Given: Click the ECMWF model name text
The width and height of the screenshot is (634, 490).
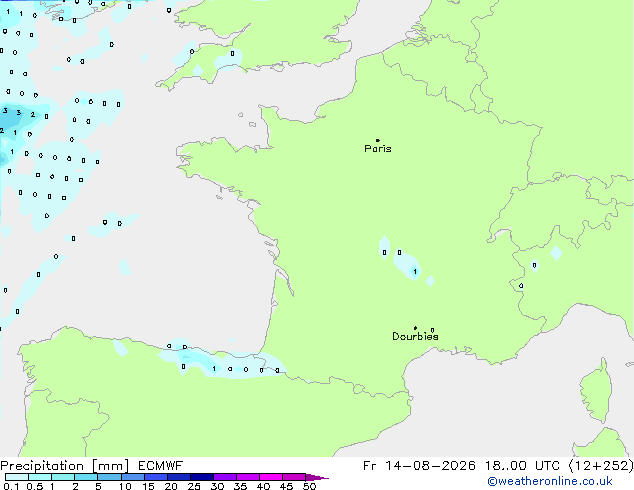Looking at the screenshot, I should click(161, 466).
